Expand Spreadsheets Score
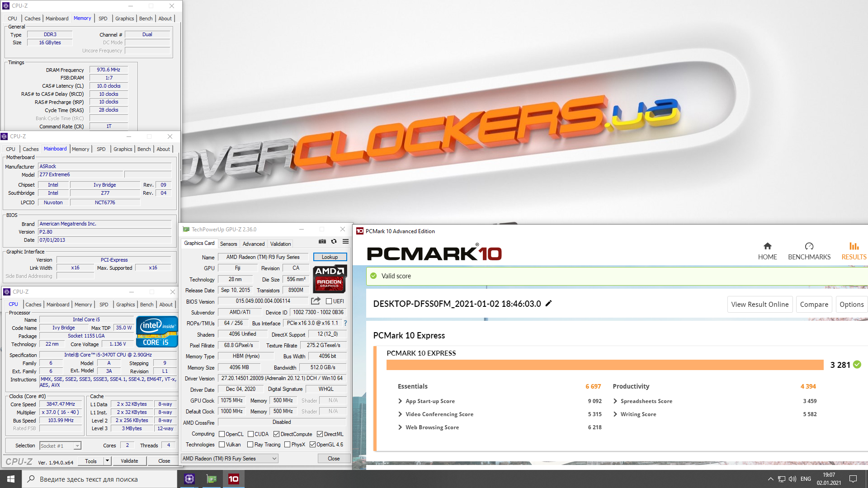The width and height of the screenshot is (868, 488). [615, 401]
